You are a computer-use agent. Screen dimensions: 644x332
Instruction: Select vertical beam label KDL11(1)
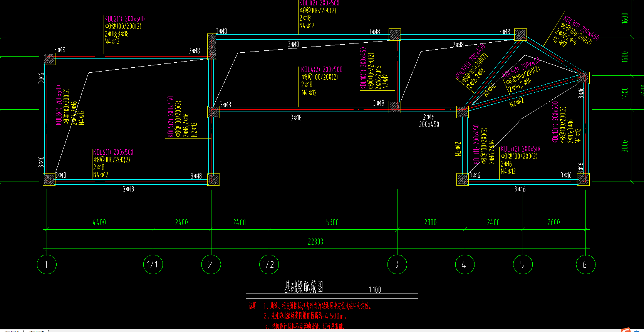point(477,144)
